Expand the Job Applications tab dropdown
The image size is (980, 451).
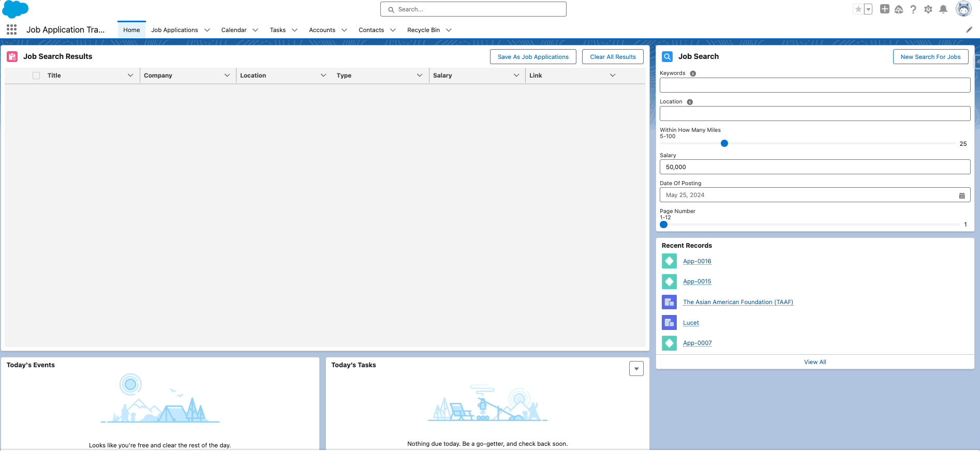click(x=207, y=30)
